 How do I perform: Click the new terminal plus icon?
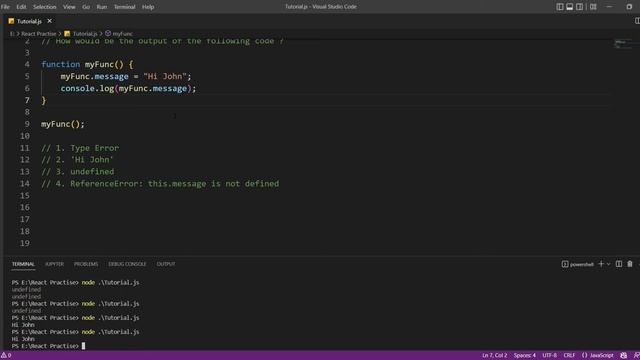[601, 264]
